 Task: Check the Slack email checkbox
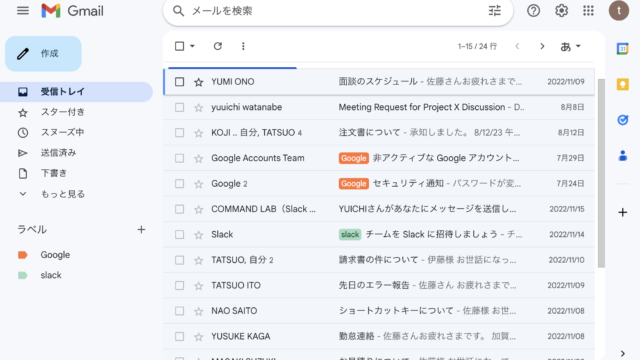(180, 234)
